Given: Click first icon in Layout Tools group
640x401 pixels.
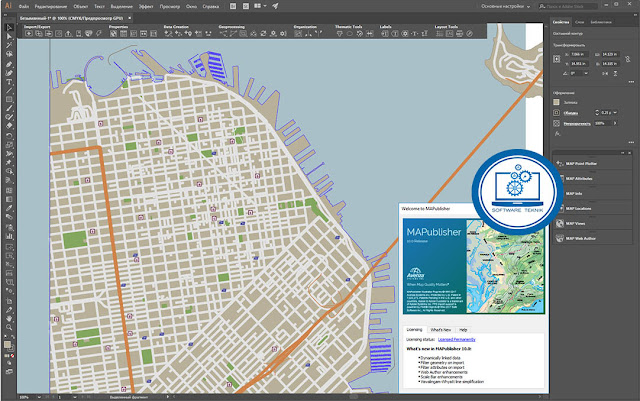Looking at the screenshot, I should coord(440,34).
